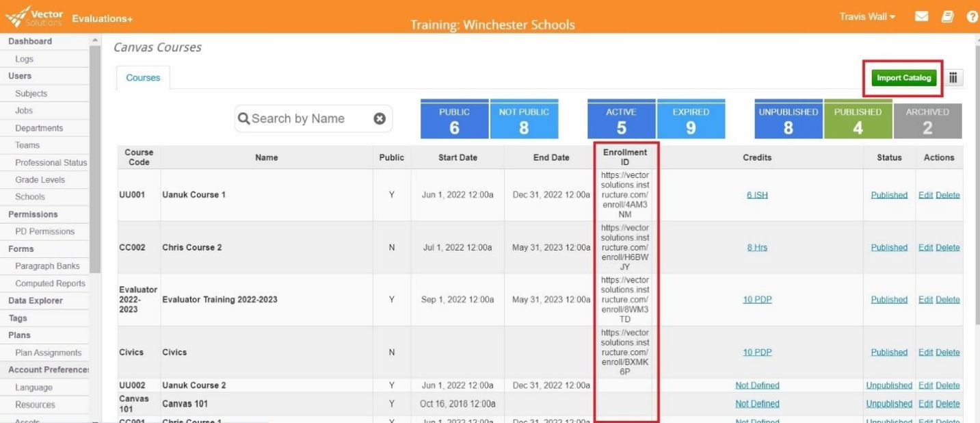This screenshot has height=423, width=980.
Task: Click the notebook icon in the top bar
Action: pyautogui.click(x=947, y=16)
